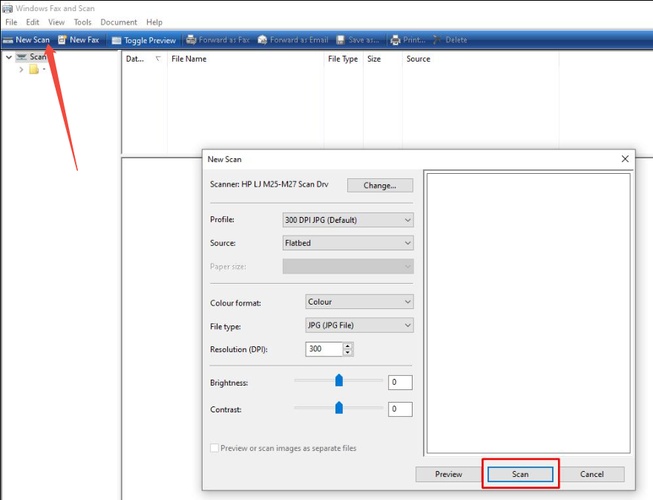The width and height of the screenshot is (653, 500).
Task: Collapse the Scan tree node
Action: (8, 57)
